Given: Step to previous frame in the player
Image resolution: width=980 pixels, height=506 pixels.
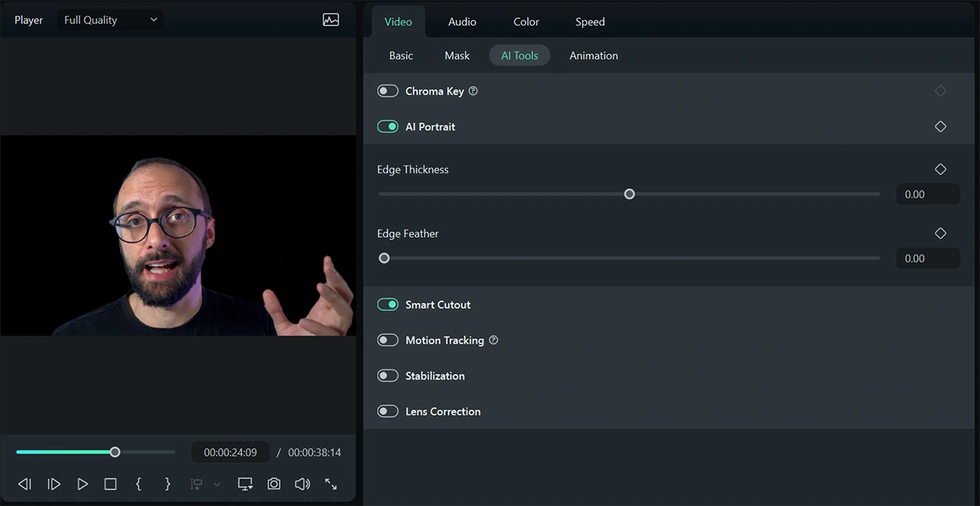Looking at the screenshot, I should point(25,484).
